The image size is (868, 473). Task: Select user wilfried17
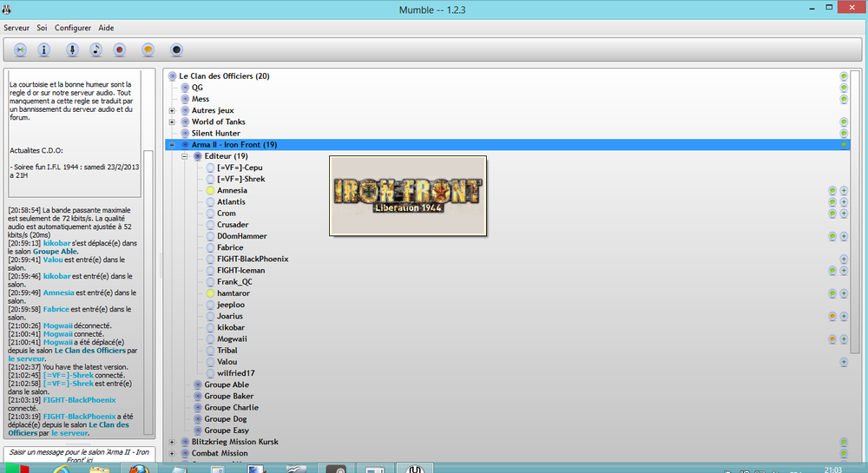(236, 373)
